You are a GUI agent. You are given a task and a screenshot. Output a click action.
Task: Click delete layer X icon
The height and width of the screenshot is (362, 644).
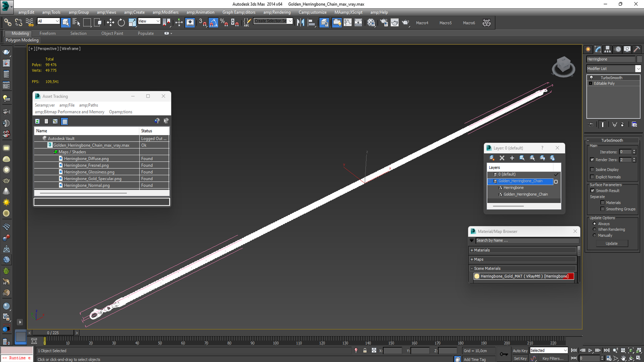pyautogui.click(x=502, y=158)
